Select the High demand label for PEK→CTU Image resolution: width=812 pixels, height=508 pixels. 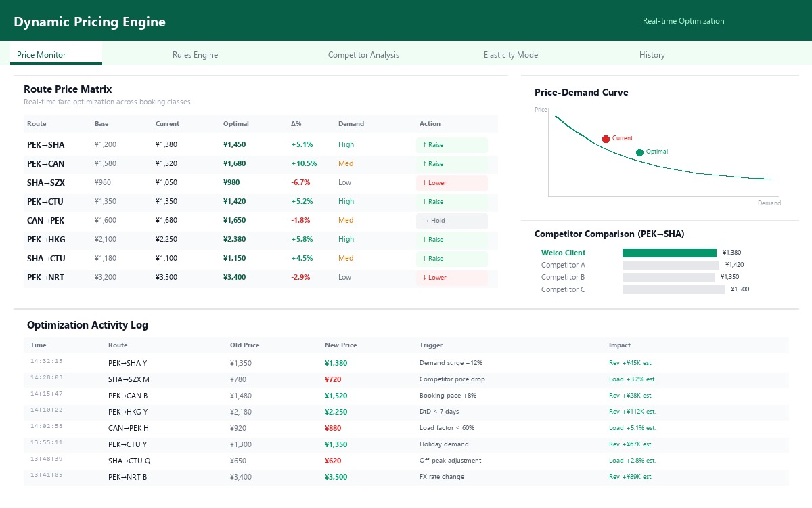pos(346,201)
